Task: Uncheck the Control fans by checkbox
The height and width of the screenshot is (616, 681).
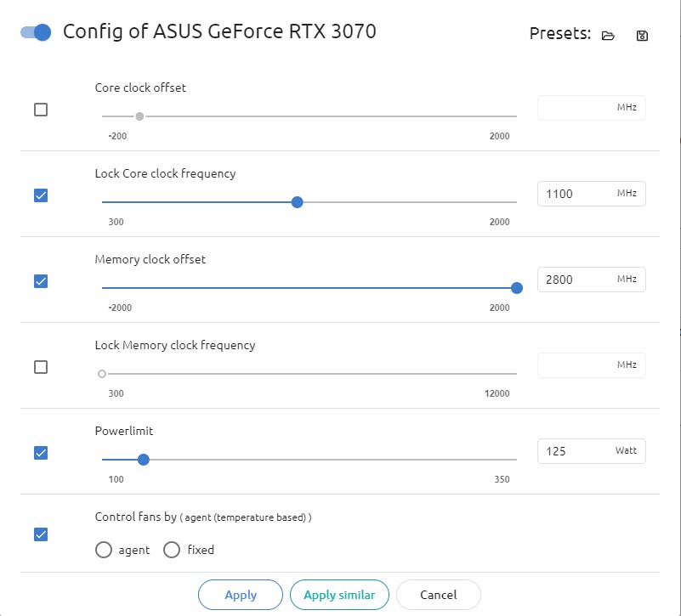Action: pyautogui.click(x=41, y=534)
